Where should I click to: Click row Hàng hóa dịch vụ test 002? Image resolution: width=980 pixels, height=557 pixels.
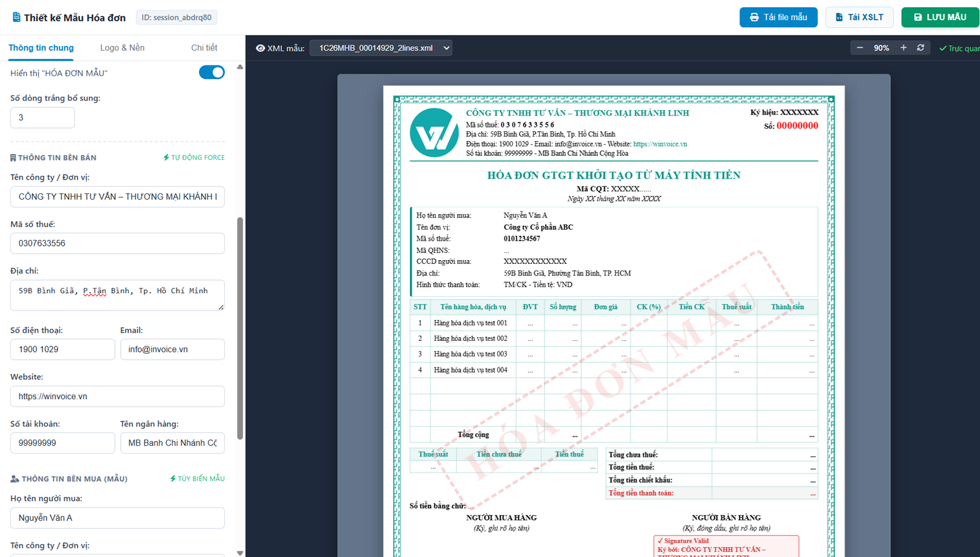click(614, 338)
